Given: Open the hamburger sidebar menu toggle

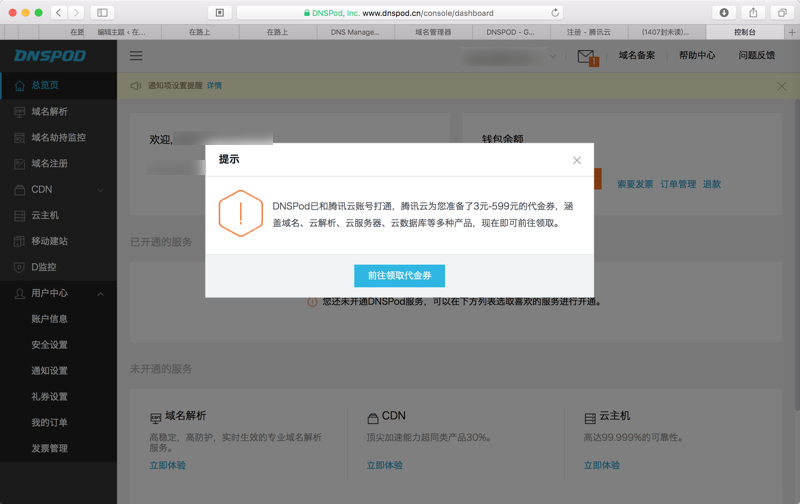Looking at the screenshot, I should tap(136, 56).
